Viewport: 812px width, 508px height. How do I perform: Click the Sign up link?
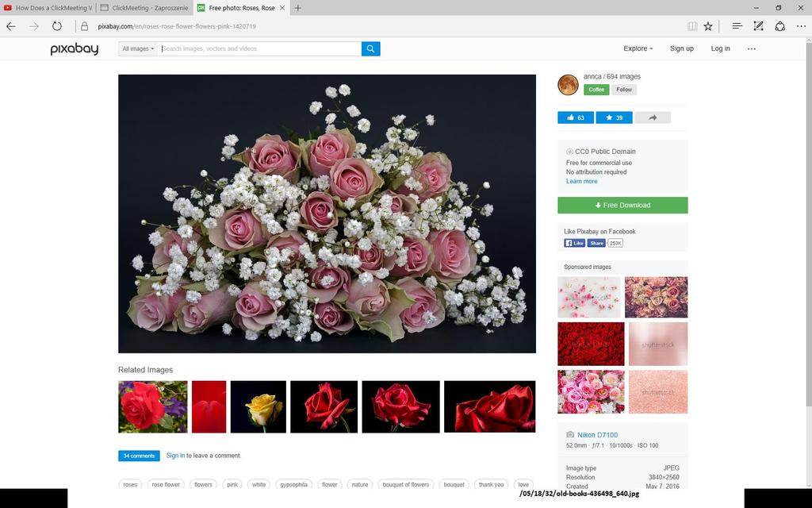click(681, 48)
